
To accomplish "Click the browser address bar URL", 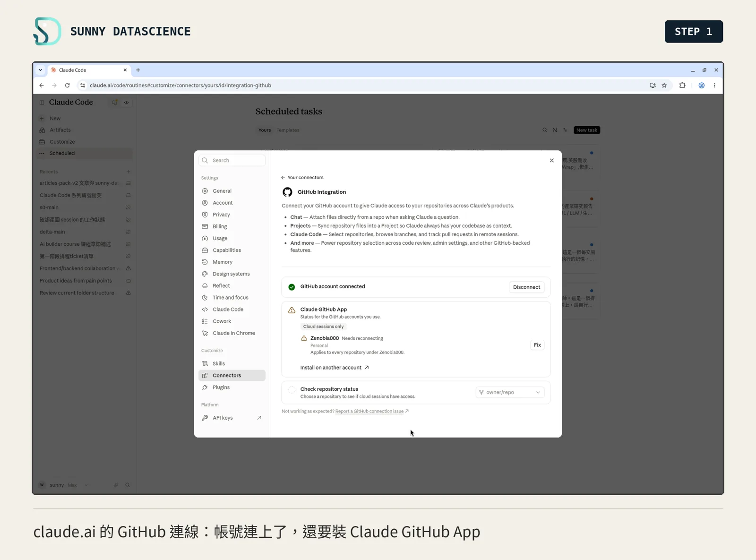I will (x=180, y=86).
